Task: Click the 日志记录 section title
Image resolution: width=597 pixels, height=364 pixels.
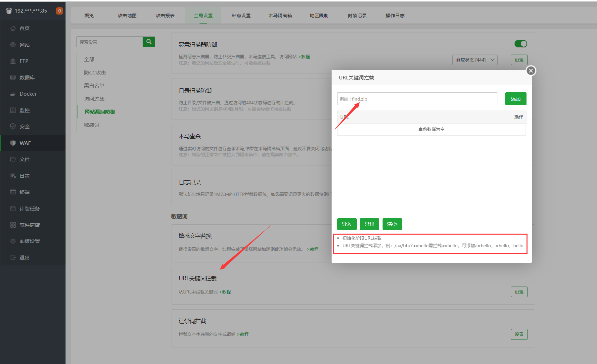Action: click(x=190, y=182)
